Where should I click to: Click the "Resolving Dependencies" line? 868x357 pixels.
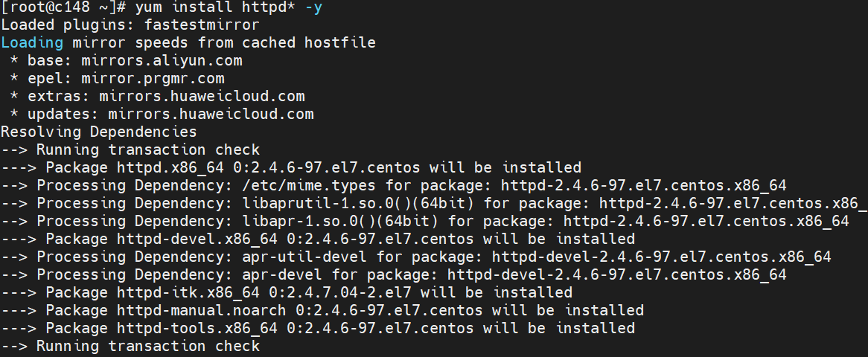click(99, 132)
